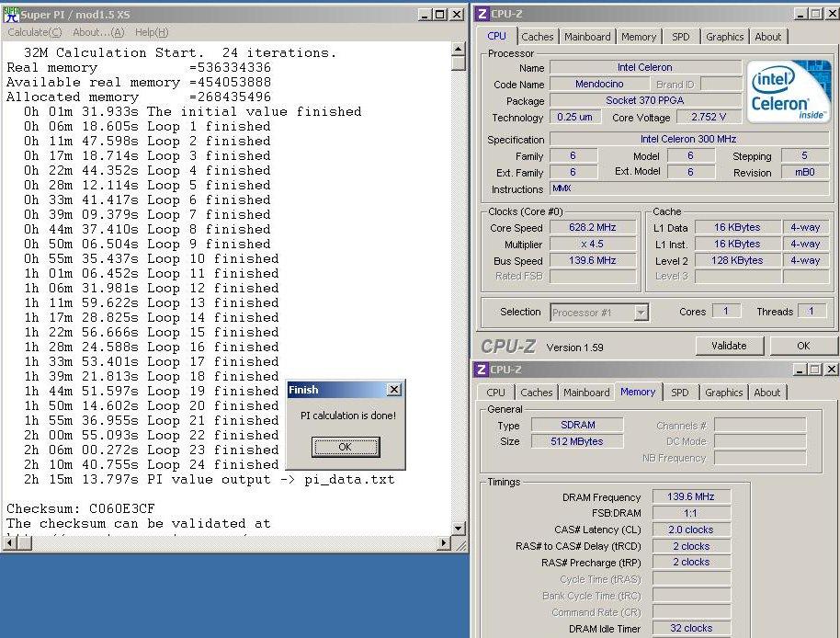Switch to the About tab in the top CPU-Z window
The width and height of the screenshot is (840, 638).
point(767,37)
